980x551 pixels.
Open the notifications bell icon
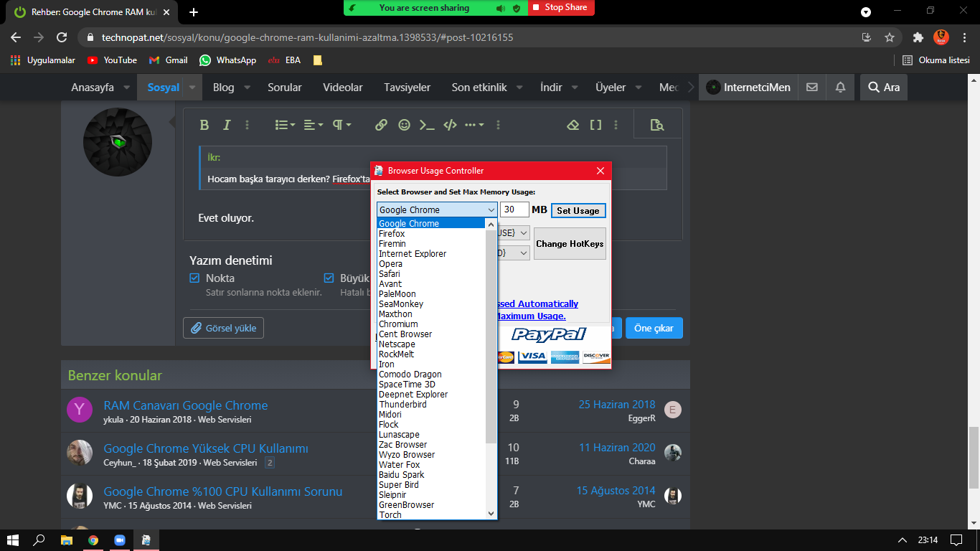[840, 88]
